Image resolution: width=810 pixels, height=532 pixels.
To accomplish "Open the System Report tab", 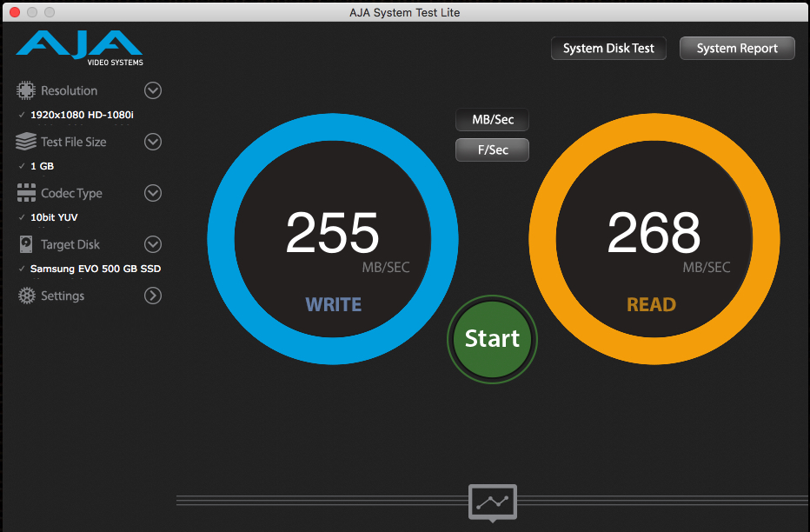I will click(x=737, y=48).
